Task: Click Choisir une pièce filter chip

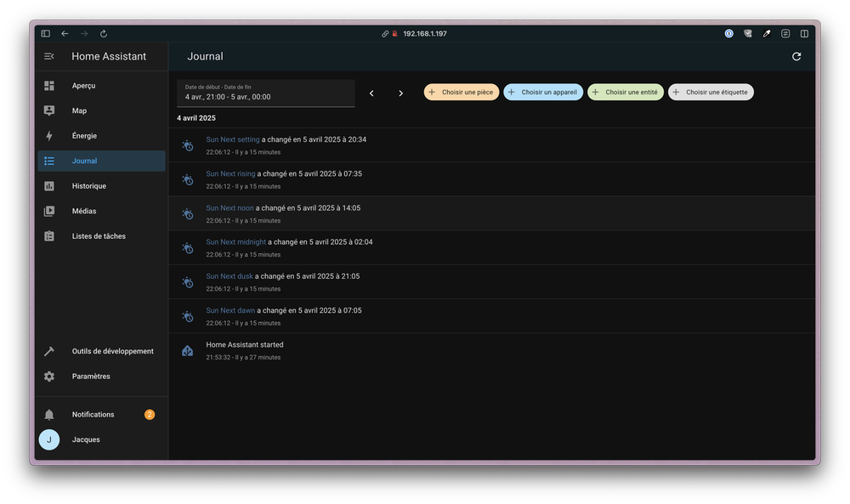Action: (462, 92)
